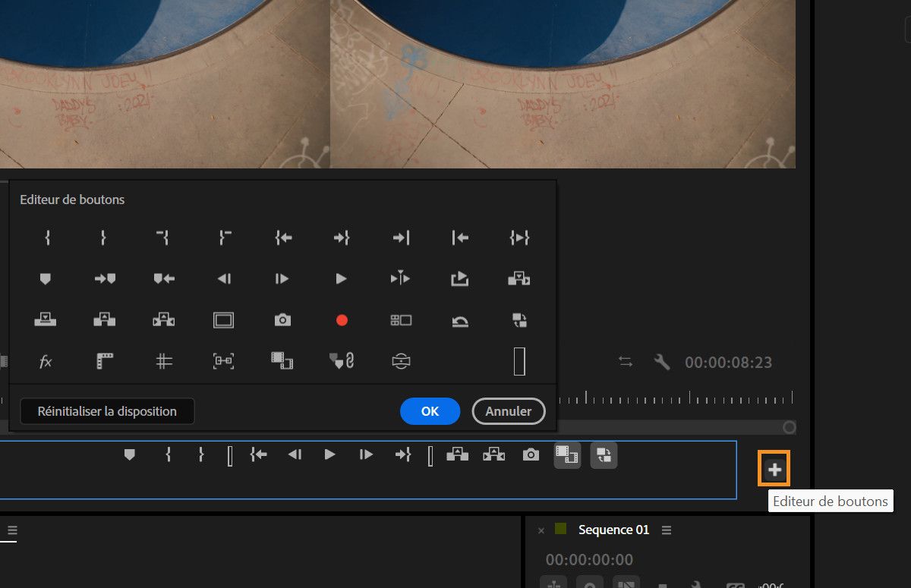Select the Play In to Out icon

coord(519,238)
